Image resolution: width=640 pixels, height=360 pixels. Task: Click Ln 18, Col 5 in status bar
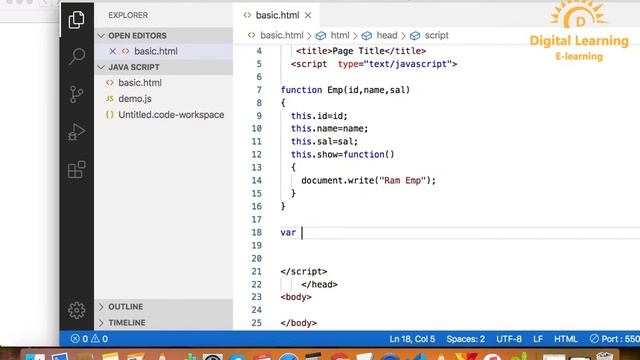412,339
